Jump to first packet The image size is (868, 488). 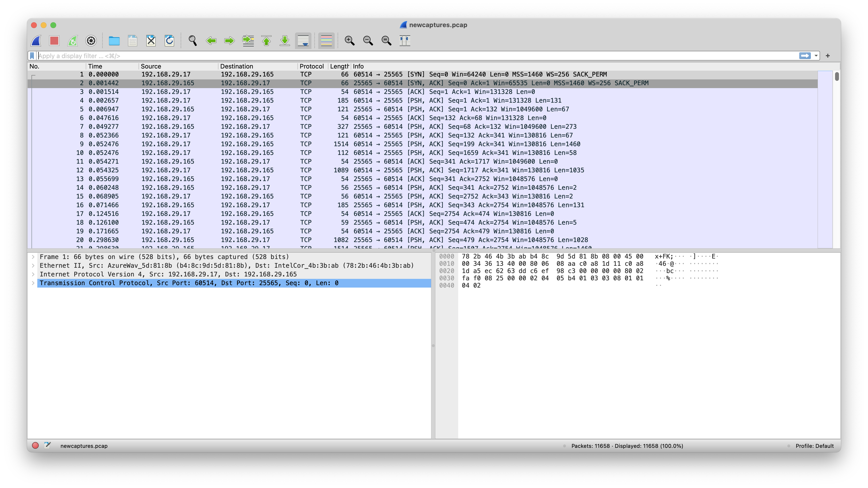click(x=267, y=41)
